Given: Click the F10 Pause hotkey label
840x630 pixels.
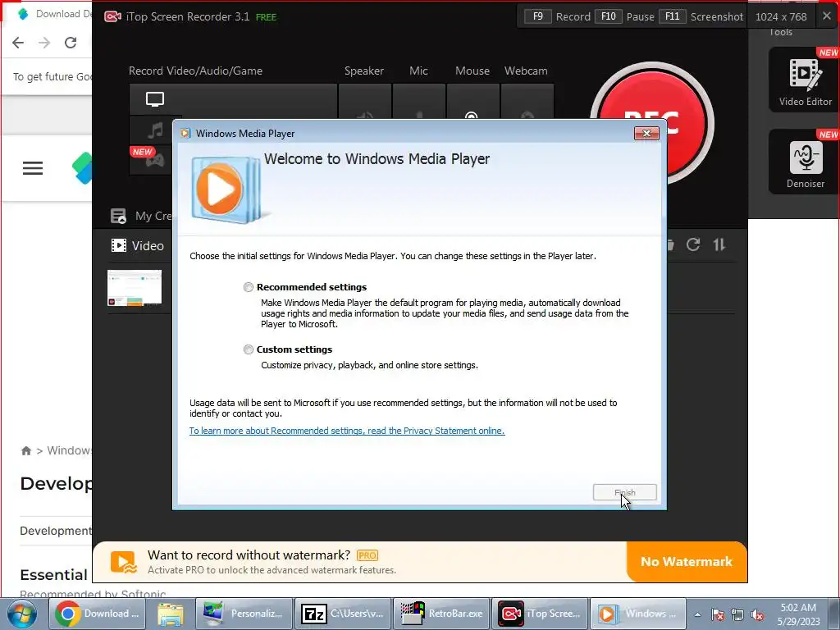Looking at the screenshot, I should [625, 16].
